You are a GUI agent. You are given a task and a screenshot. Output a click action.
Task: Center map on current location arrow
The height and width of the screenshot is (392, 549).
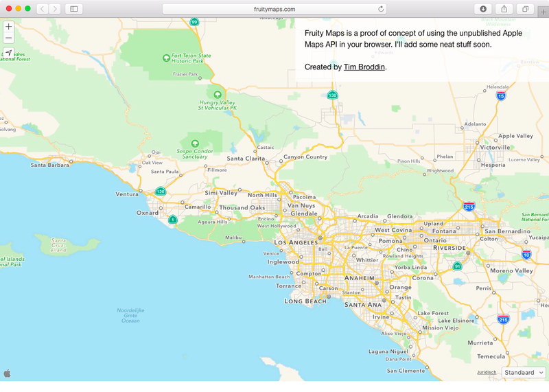(x=9, y=53)
